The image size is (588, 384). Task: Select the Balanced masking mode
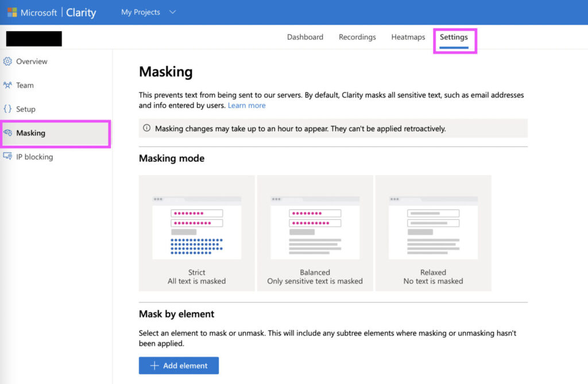point(315,233)
